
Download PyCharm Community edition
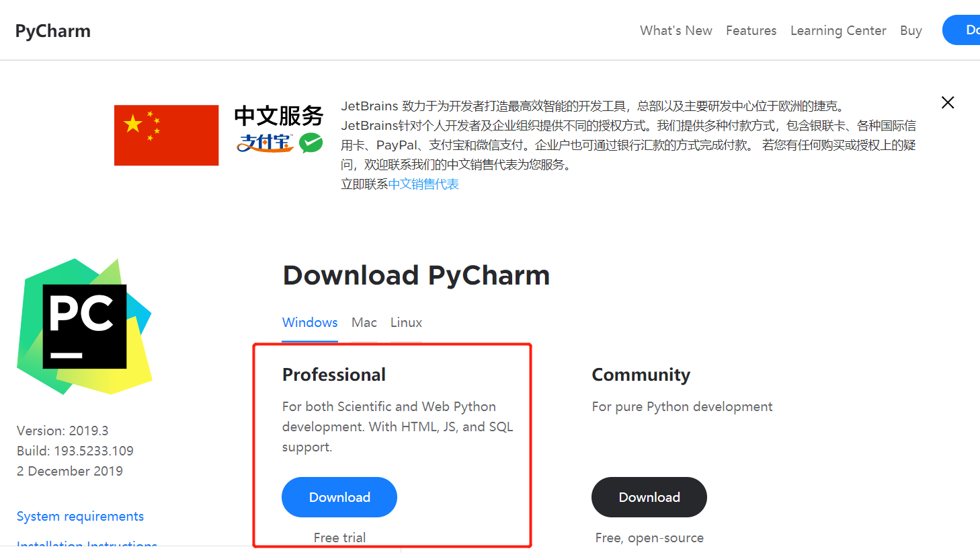[x=649, y=496]
